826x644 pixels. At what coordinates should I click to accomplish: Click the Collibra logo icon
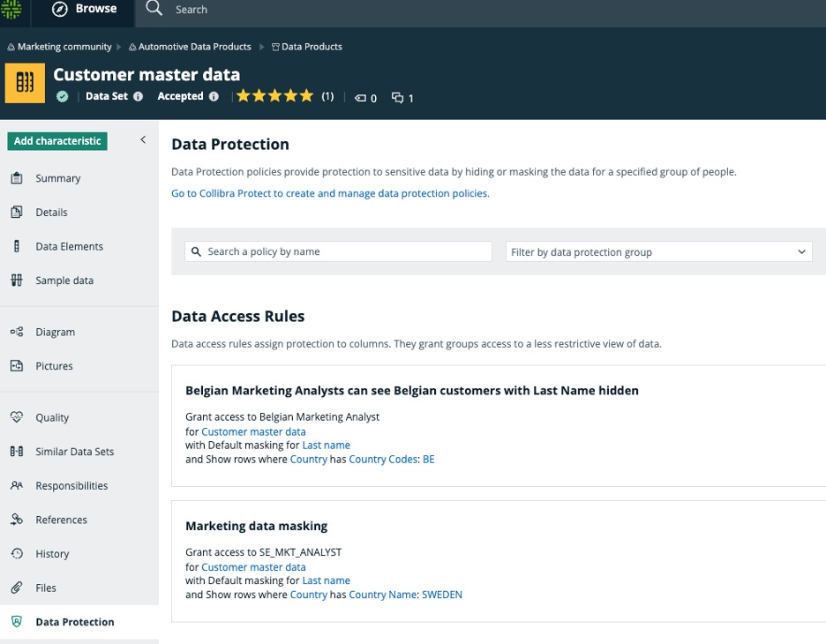pos(11,9)
